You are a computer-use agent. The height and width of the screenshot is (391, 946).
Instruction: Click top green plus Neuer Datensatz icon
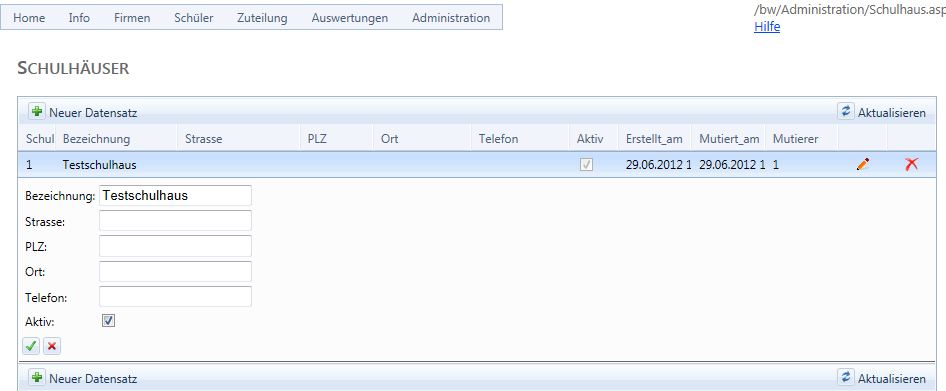(x=37, y=112)
